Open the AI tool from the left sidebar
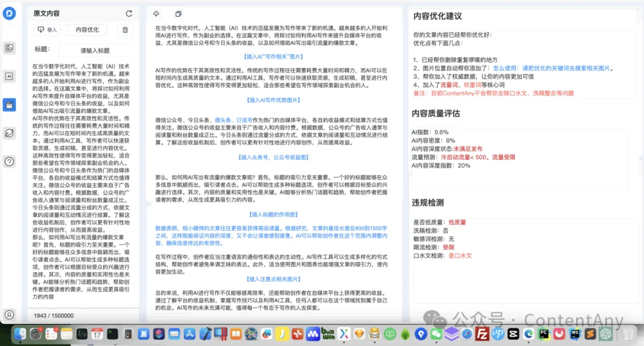This screenshot has height=346, width=644. [x=9, y=76]
